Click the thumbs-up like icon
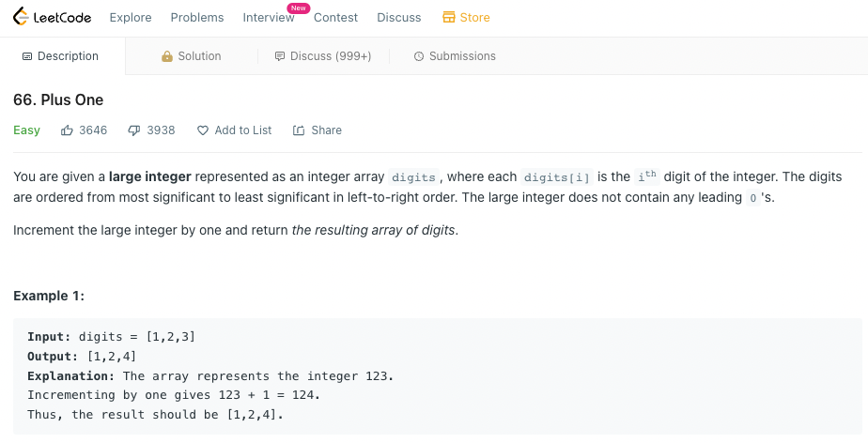Screen dimensions: 868x443 (67, 130)
